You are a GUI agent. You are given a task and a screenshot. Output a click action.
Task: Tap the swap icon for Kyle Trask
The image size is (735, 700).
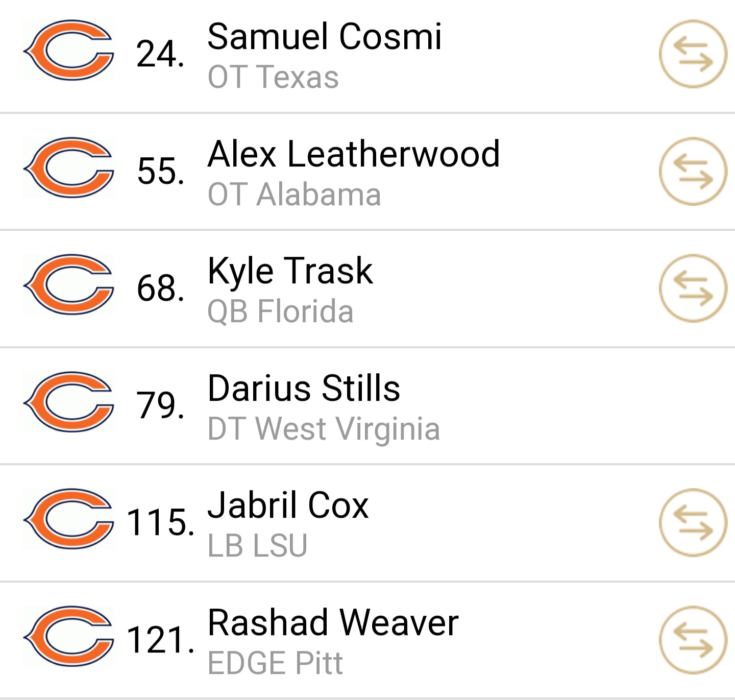click(x=693, y=288)
